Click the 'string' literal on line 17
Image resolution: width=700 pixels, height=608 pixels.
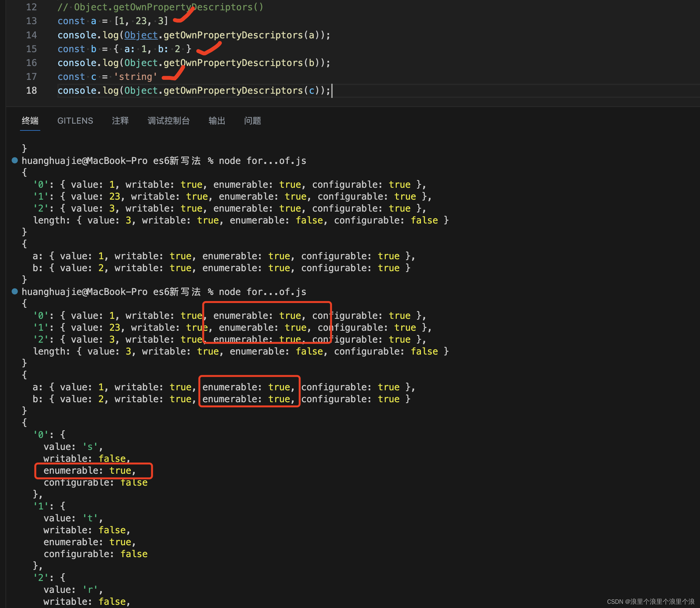point(135,77)
